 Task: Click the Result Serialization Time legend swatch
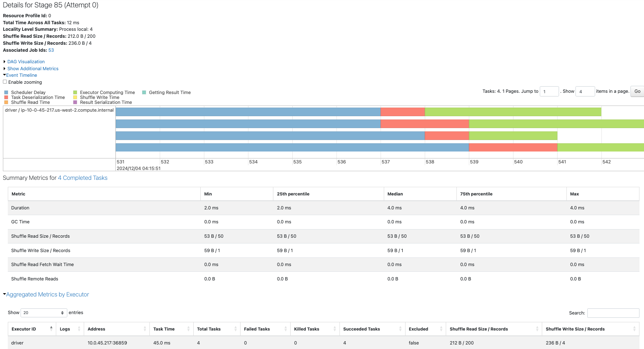(x=75, y=102)
